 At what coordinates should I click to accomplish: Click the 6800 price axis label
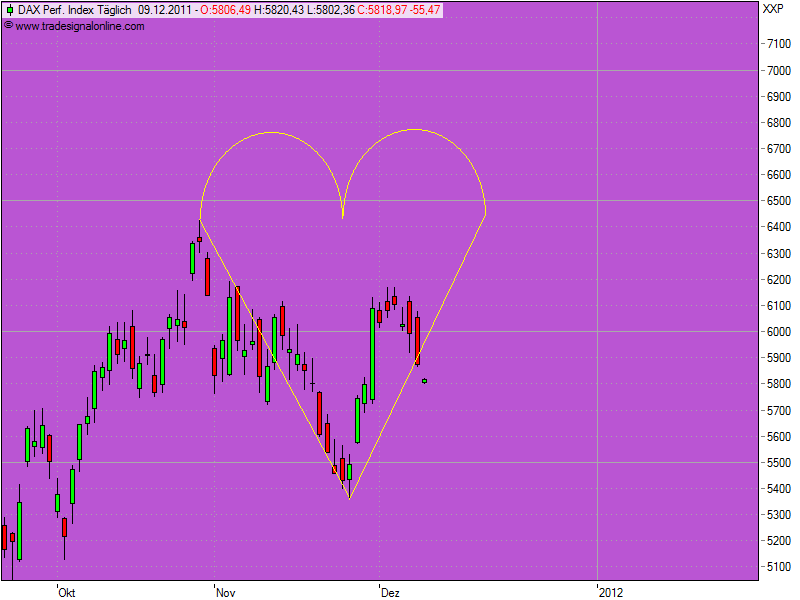pos(779,122)
